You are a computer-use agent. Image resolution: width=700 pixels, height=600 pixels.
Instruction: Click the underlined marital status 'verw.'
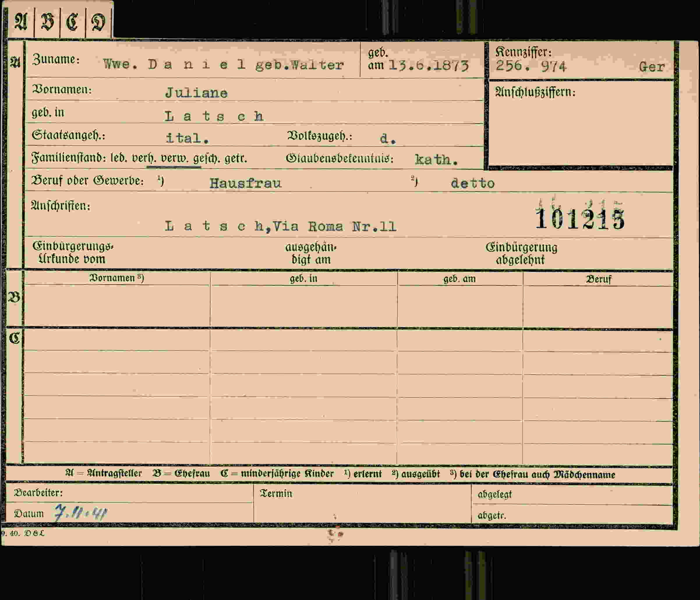174,158
